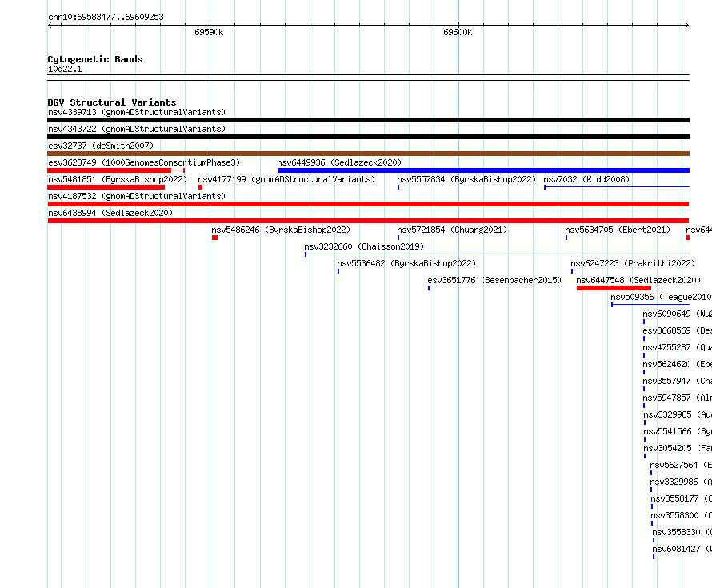This screenshot has height=588, width=712.
Task: Click the chr10:69583477..69609253 coordinate label
Action: coord(106,17)
